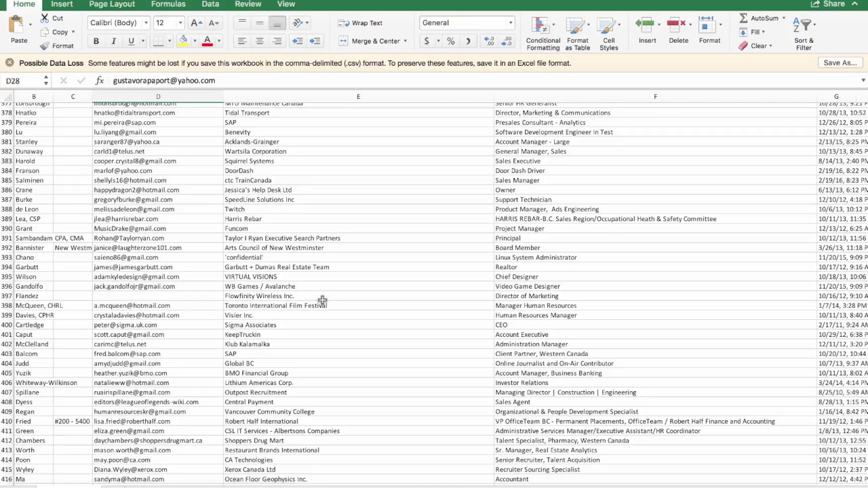The width and height of the screenshot is (868, 488).
Task: Align text right
Action: pos(277,41)
